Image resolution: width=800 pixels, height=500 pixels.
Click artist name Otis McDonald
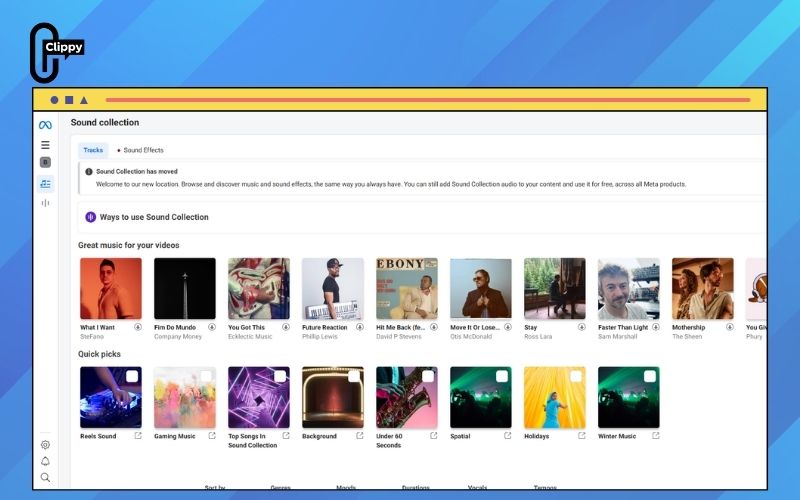[471, 337]
